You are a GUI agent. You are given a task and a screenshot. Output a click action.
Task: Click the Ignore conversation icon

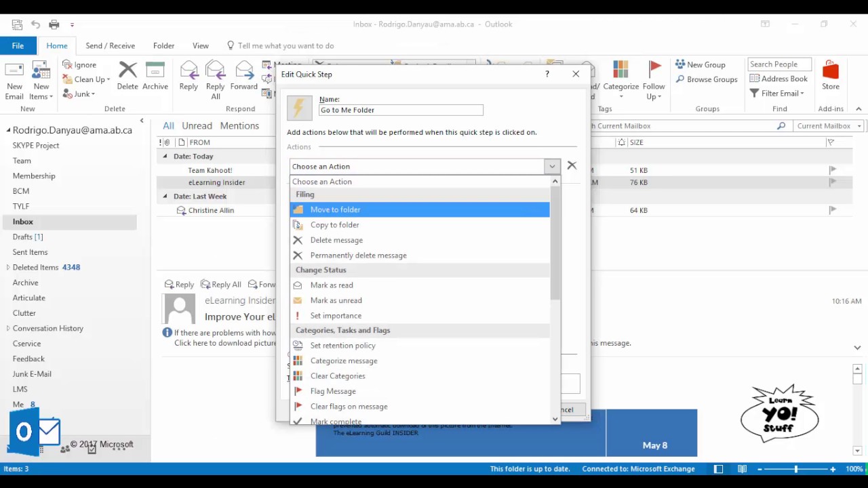pyautogui.click(x=67, y=64)
